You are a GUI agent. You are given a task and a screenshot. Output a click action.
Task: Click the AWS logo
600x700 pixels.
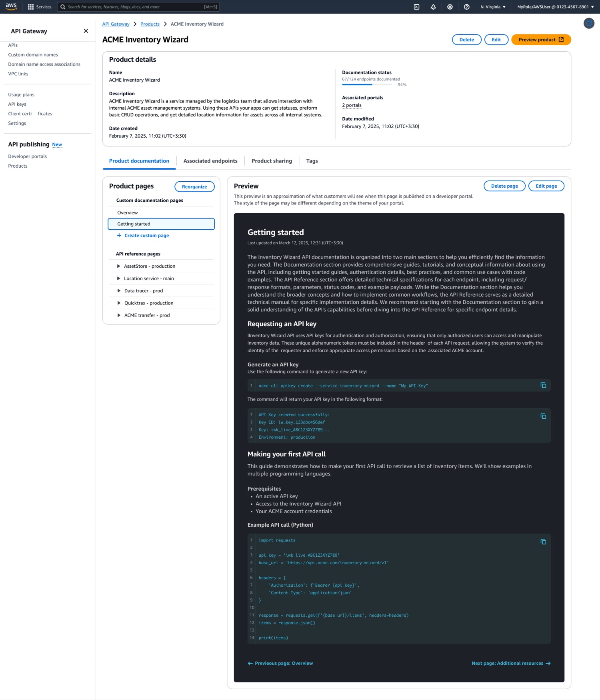(x=11, y=6)
